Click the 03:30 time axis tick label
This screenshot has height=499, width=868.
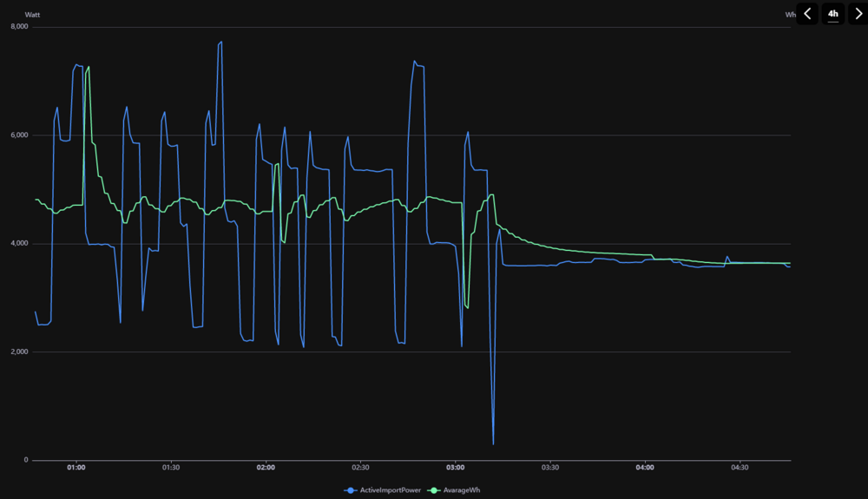(549, 468)
